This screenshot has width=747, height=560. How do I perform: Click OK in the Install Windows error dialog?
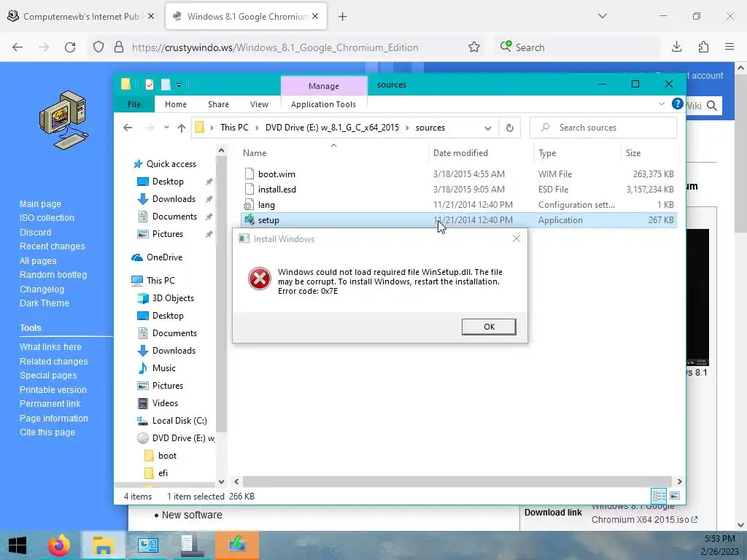pos(489,327)
